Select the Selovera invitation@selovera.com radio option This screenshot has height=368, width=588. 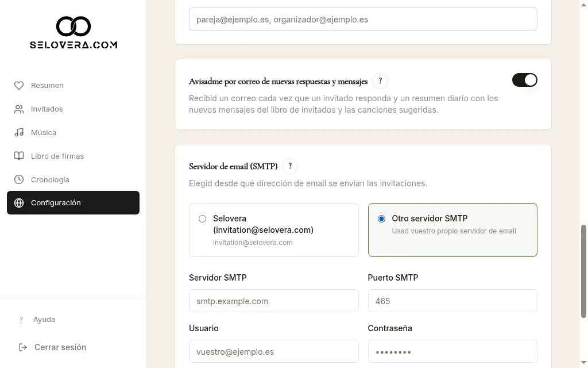click(x=202, y=219)
